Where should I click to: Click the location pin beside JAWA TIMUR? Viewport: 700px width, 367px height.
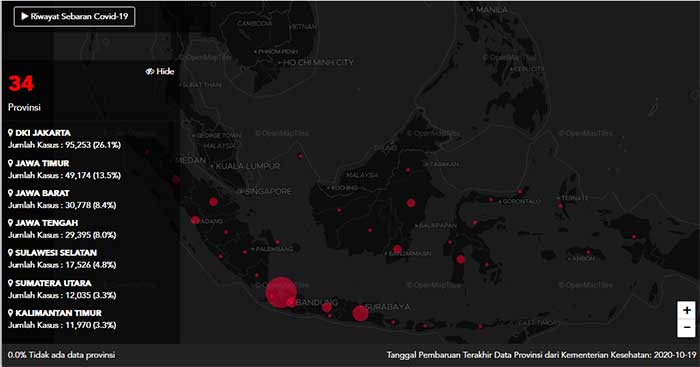(x=11, y=163)
